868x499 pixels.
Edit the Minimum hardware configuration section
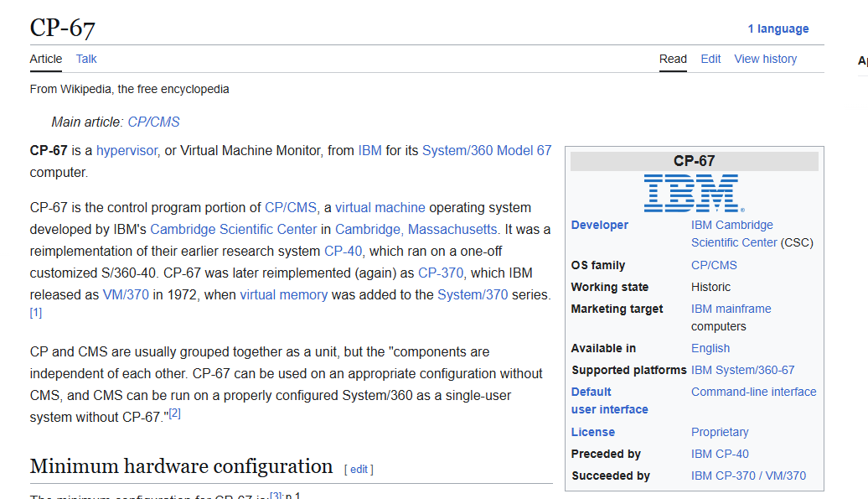[x=359, y=469]
